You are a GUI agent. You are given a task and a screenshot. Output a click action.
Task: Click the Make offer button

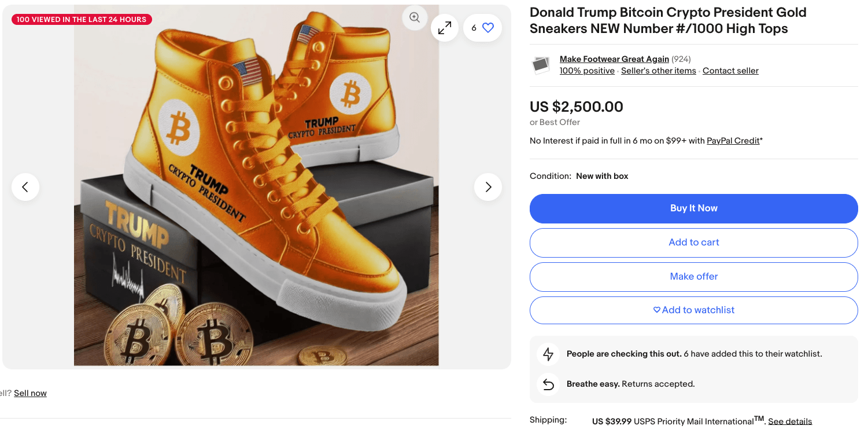[x=693, y=277]
